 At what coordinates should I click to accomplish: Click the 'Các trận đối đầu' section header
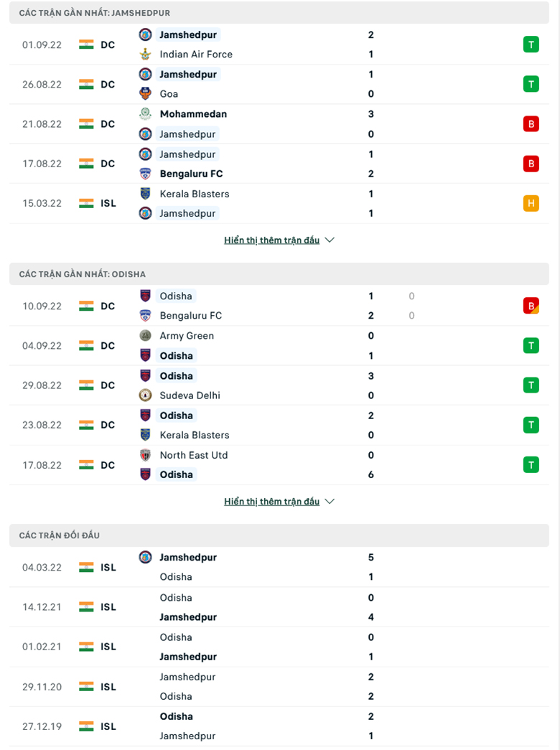[60, 535]
